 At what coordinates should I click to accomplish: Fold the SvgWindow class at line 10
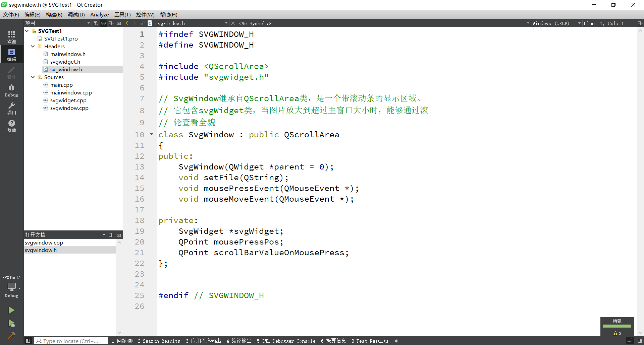point(152,134)
